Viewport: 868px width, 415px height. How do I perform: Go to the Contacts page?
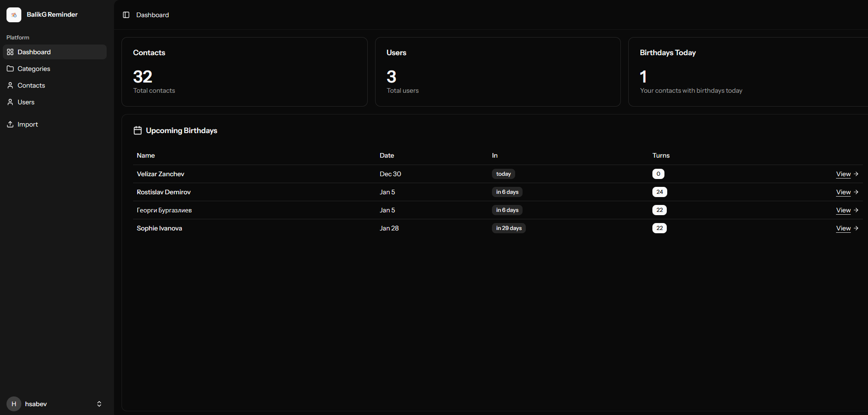pos(31,85)
